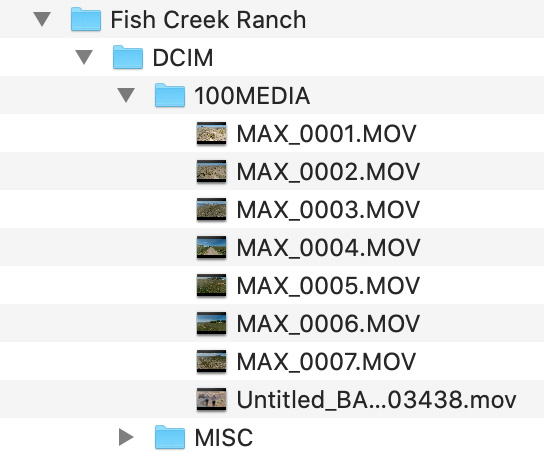Select the MISC folder label
Viewport: 544px width, 454px height.
[x=224, y=437]
